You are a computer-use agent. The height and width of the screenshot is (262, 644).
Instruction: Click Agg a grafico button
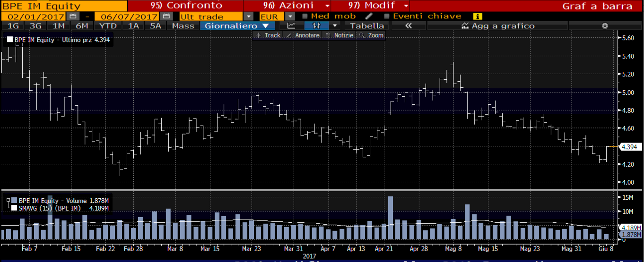497,26
